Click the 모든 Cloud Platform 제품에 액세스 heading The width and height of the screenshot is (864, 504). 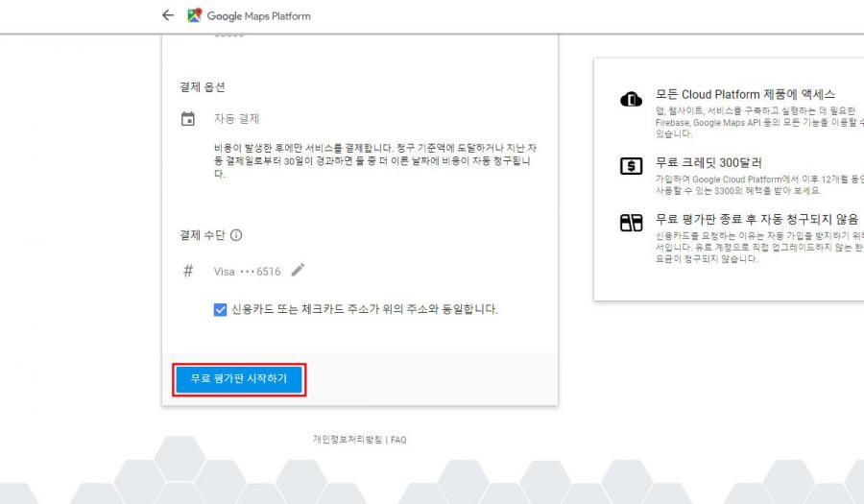(745, 94)
